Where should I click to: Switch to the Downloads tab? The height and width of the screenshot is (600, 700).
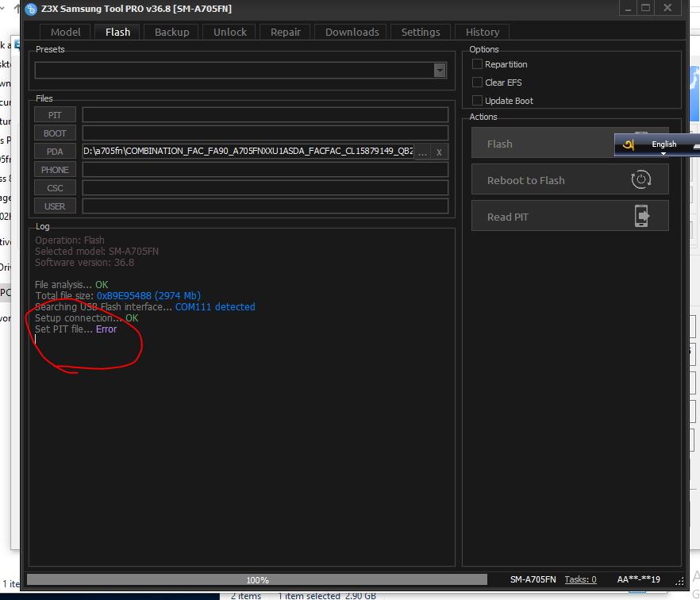pyautogui.click(x=352, y=32)
